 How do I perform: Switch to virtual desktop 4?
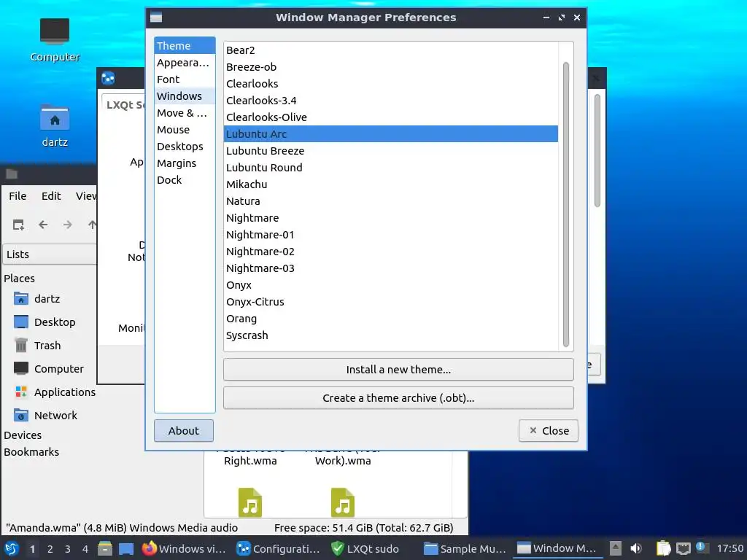pyautogui.click(x=85, y=549)
